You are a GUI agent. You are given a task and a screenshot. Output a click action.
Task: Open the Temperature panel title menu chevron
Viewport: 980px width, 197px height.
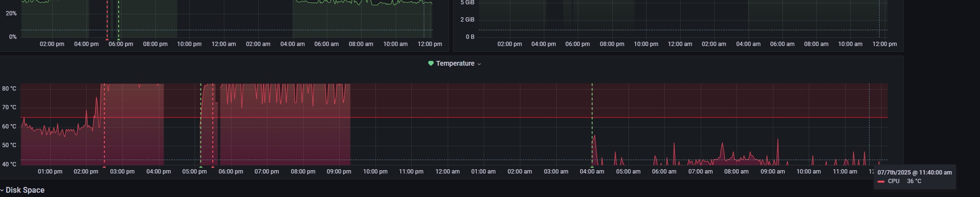tap(479, 64)
